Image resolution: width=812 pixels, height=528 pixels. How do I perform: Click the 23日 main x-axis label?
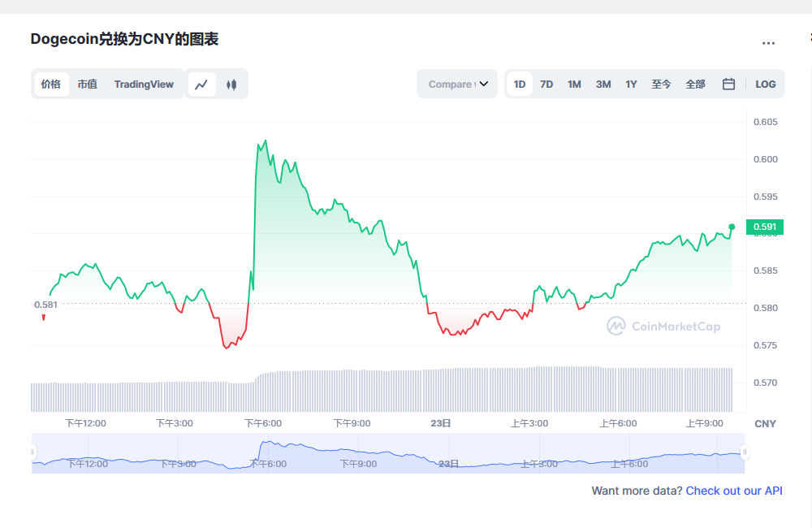tap(441, 423)
